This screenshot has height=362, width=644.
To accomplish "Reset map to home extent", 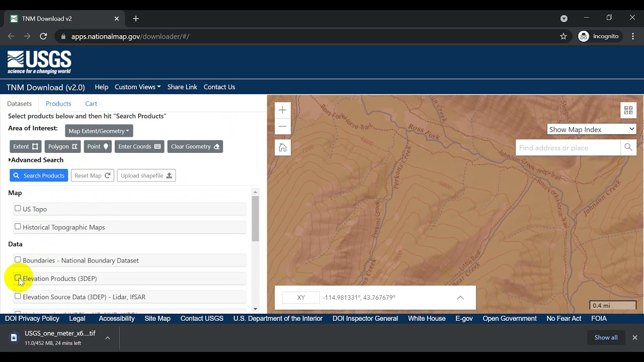I will tap(283, 147).
